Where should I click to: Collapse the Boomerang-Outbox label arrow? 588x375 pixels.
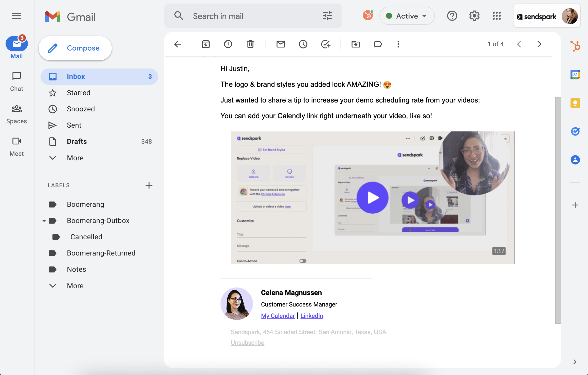[44, 221]
